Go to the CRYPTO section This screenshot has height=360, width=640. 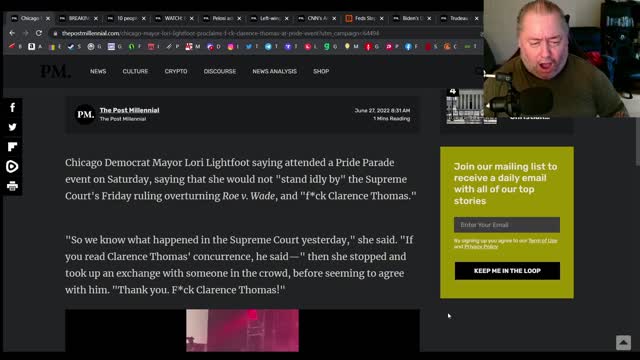[x=176, y=71]
